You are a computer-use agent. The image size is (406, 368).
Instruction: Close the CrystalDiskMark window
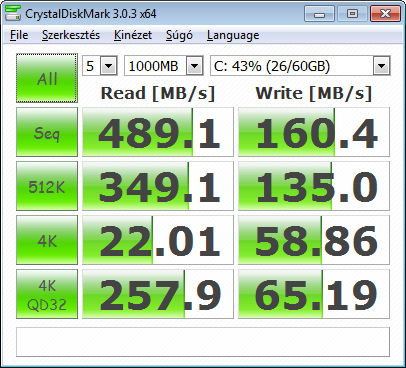385,14
